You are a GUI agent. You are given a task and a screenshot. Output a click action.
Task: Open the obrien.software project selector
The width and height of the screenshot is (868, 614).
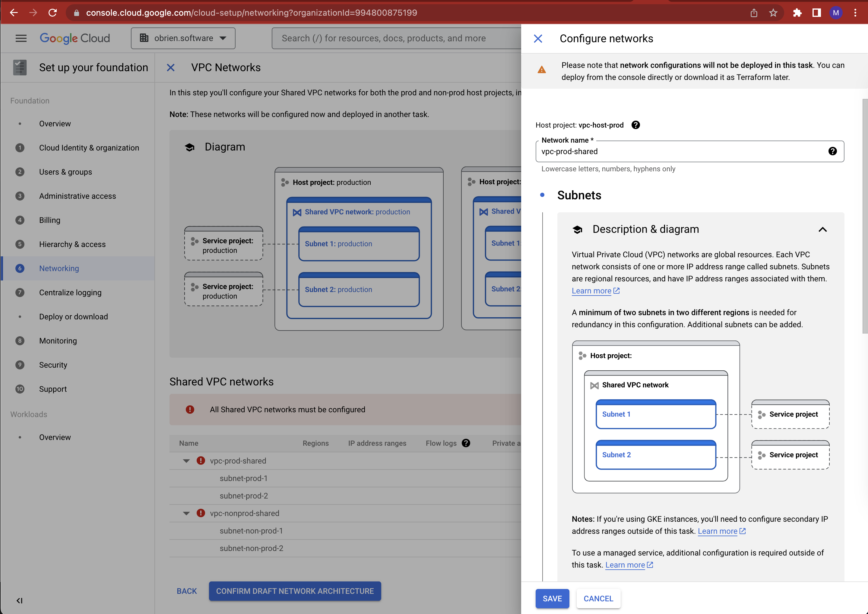pos(183,38)
